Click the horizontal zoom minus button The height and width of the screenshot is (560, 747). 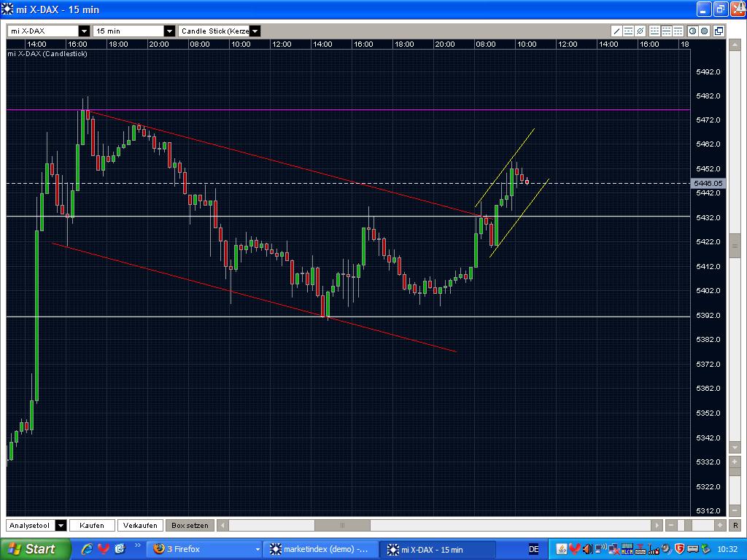pyautogui.click(x=671, y=525)
